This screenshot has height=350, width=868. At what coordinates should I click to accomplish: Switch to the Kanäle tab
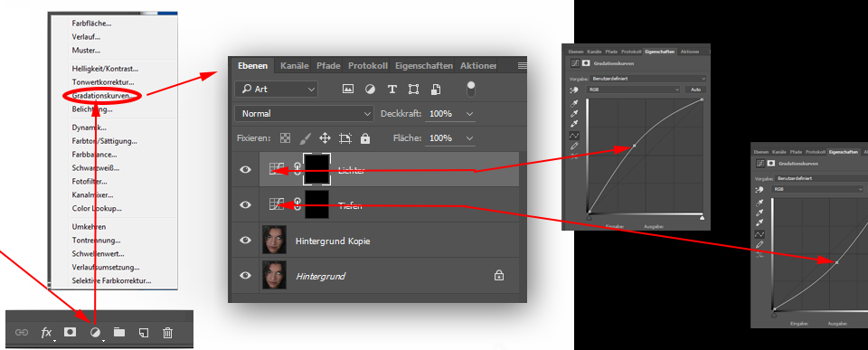tap(294, 65)
